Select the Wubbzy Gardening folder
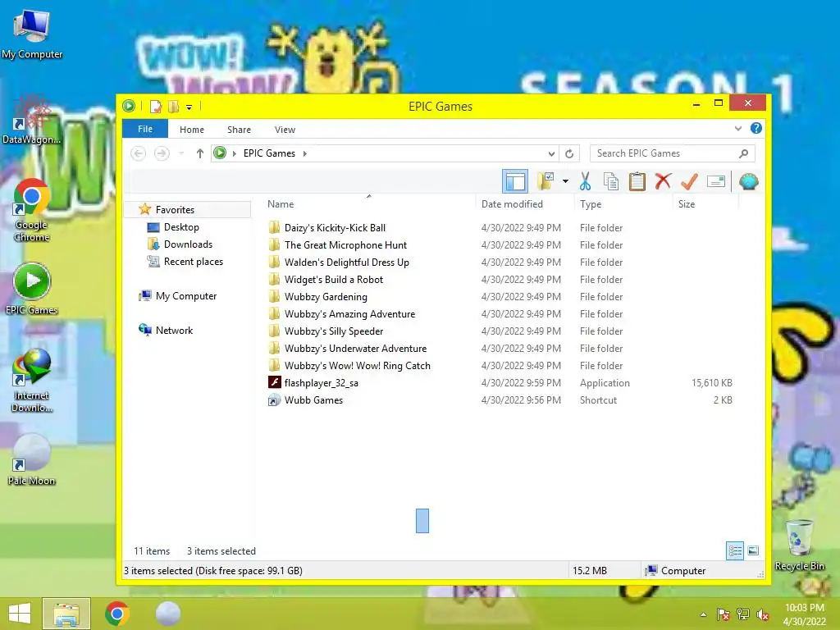The image size is (840, 630). coord(326,296)
